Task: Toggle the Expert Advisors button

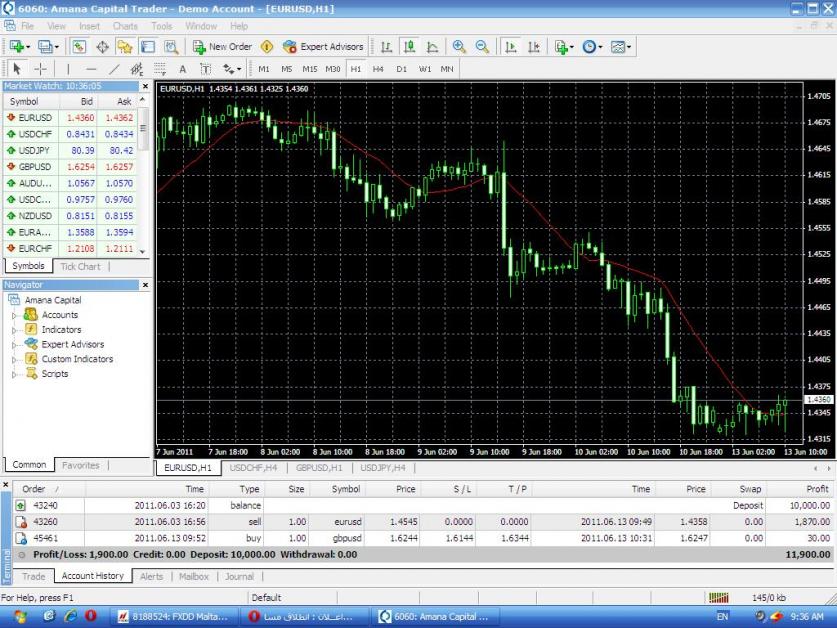Action: pos(324,47)
